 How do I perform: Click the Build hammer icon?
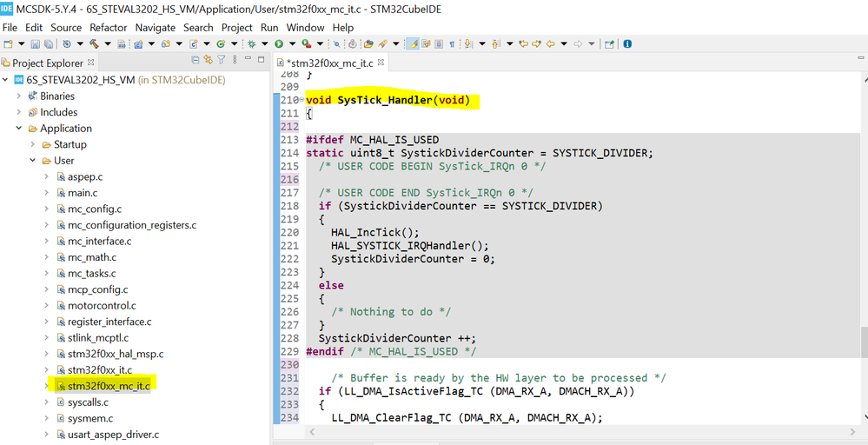pyautogui.click(x=94, y=43)
